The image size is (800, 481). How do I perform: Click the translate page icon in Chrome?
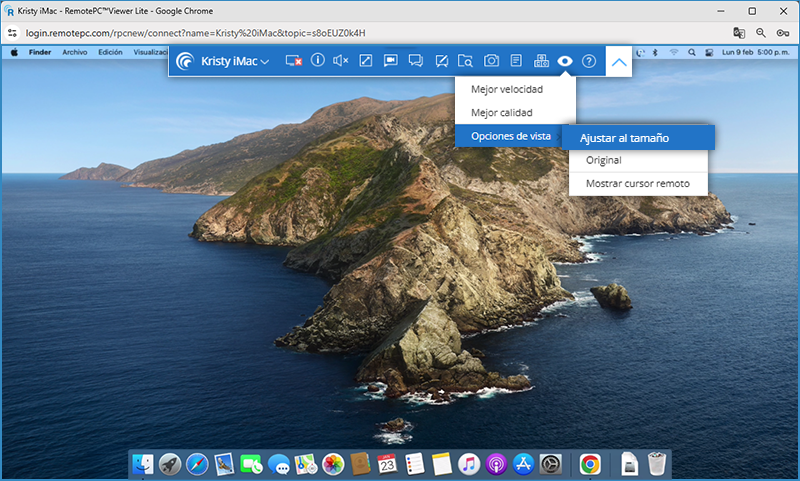pyautogui.click(x=739, y=33)
